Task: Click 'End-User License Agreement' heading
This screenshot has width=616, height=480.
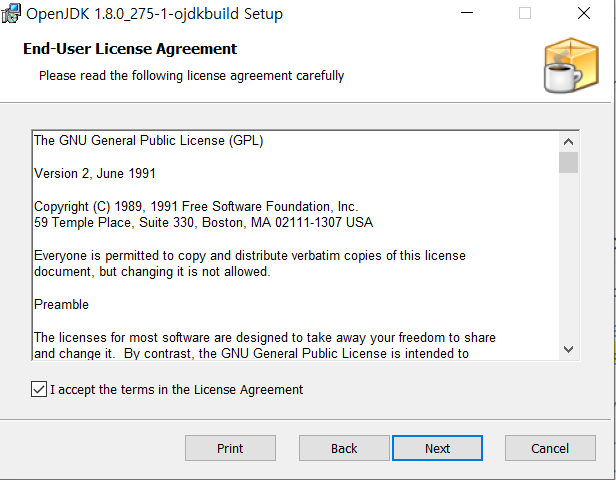Action: point(130,49)
